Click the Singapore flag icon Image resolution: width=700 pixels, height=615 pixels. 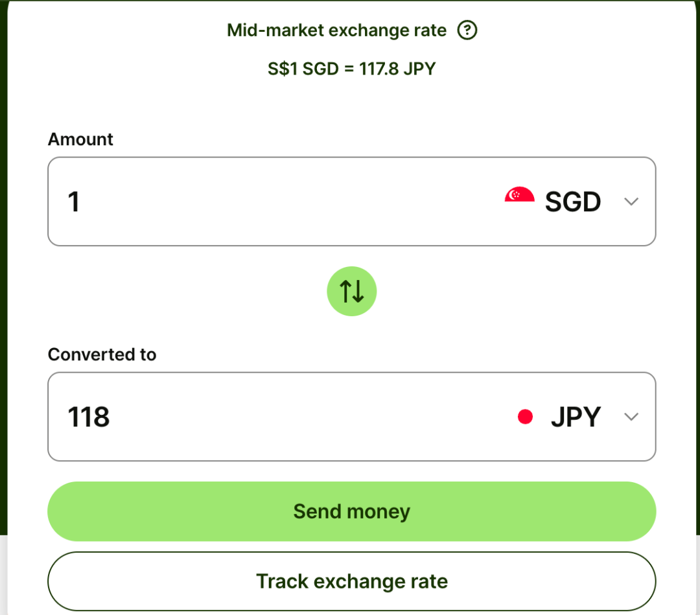pyautogui.click(x=519, y=196)
